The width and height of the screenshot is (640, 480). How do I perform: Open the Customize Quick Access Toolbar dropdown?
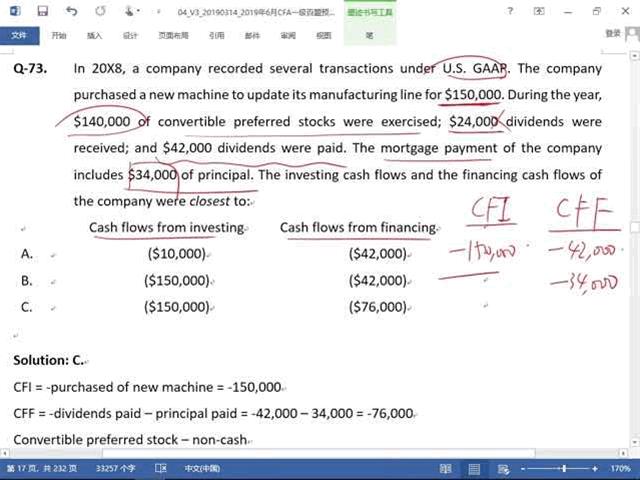point(158,11)
